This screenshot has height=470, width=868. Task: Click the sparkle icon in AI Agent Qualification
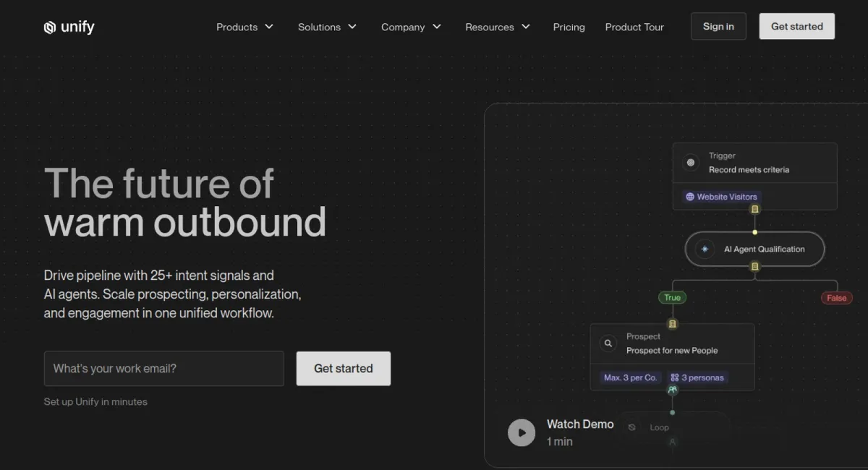point(705,249)
